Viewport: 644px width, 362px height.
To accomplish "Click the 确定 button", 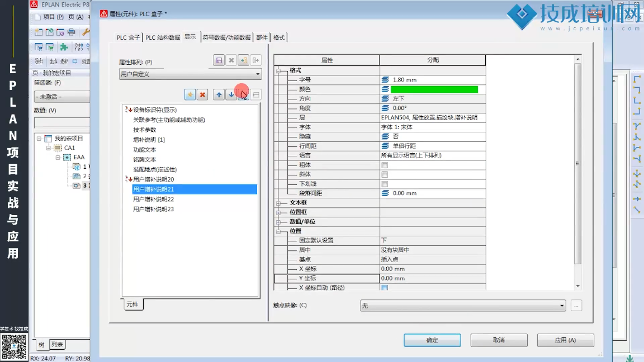I will pos(432,340).
